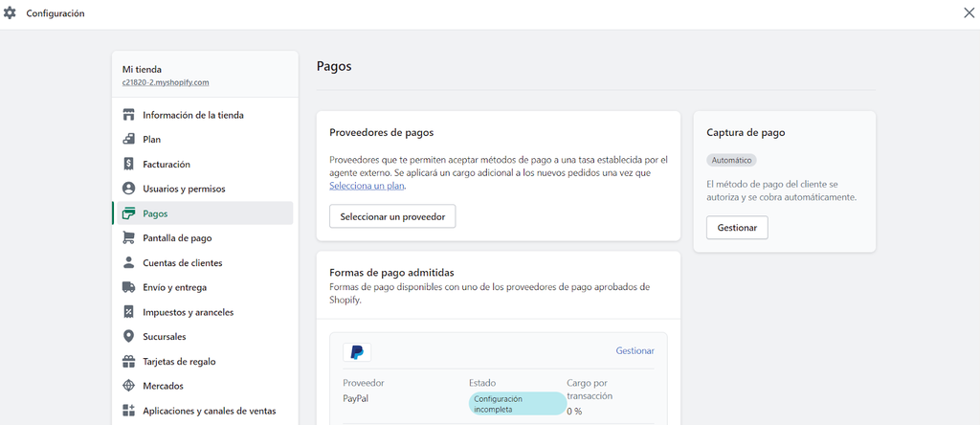Open Aplicaciones y canales de ventas

[209, 411]
